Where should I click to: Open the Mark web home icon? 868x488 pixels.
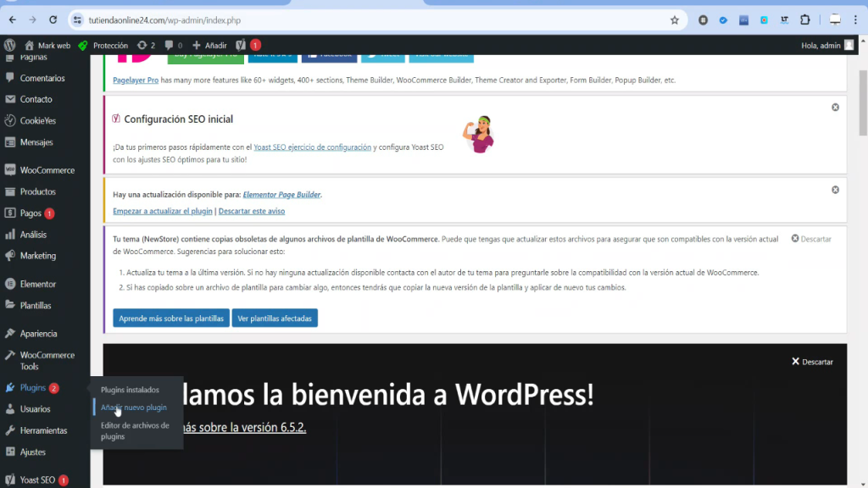[29, 45]
